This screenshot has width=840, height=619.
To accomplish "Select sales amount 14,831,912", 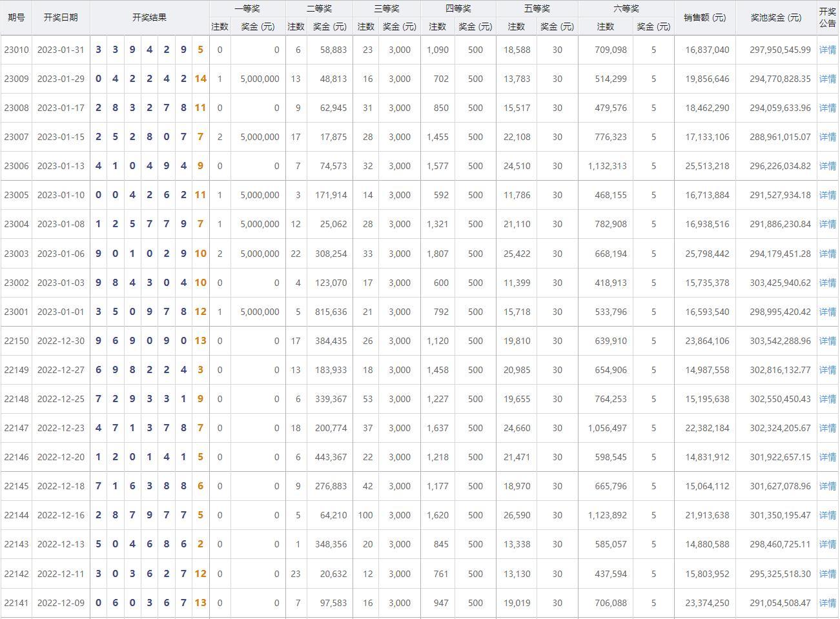I will [708, 457].
